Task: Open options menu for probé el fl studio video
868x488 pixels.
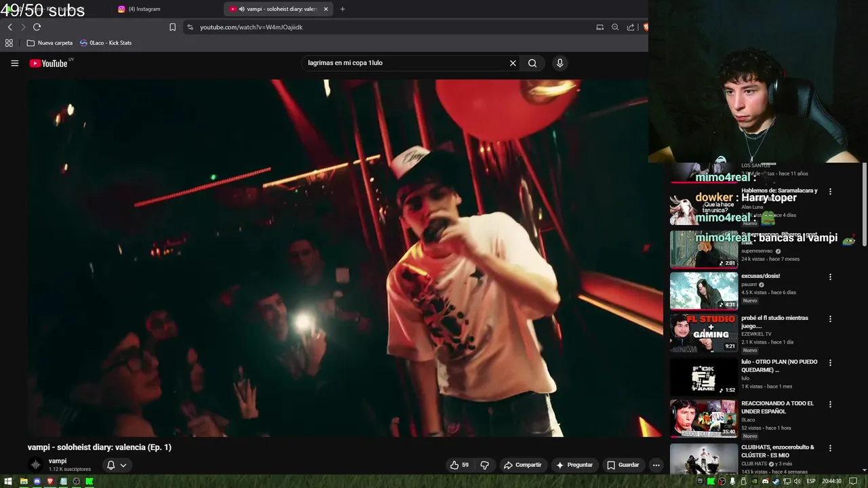Action: pos(830,319)
